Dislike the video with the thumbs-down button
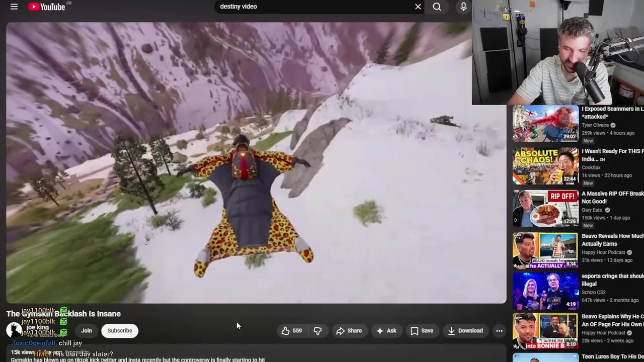Screen dimensions: 644x362 (317, 330)
